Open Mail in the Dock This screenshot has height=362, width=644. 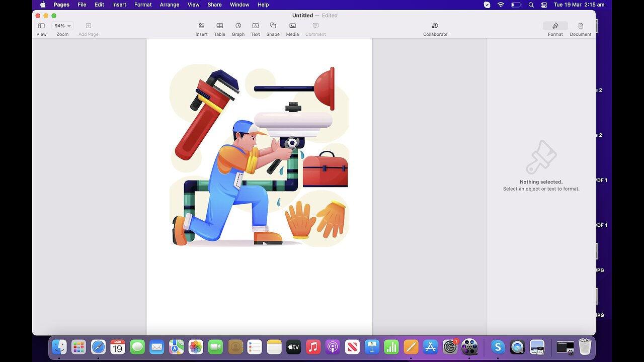pos(157,347)
